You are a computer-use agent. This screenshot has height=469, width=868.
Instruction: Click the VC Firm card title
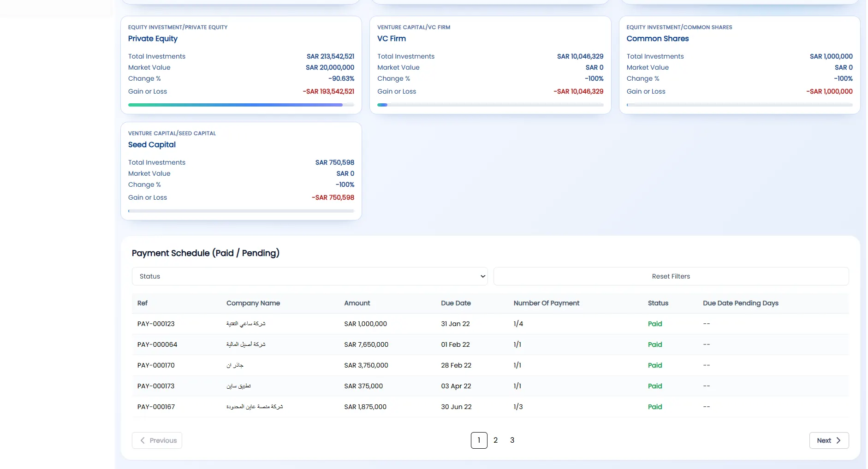coord(392,39)
